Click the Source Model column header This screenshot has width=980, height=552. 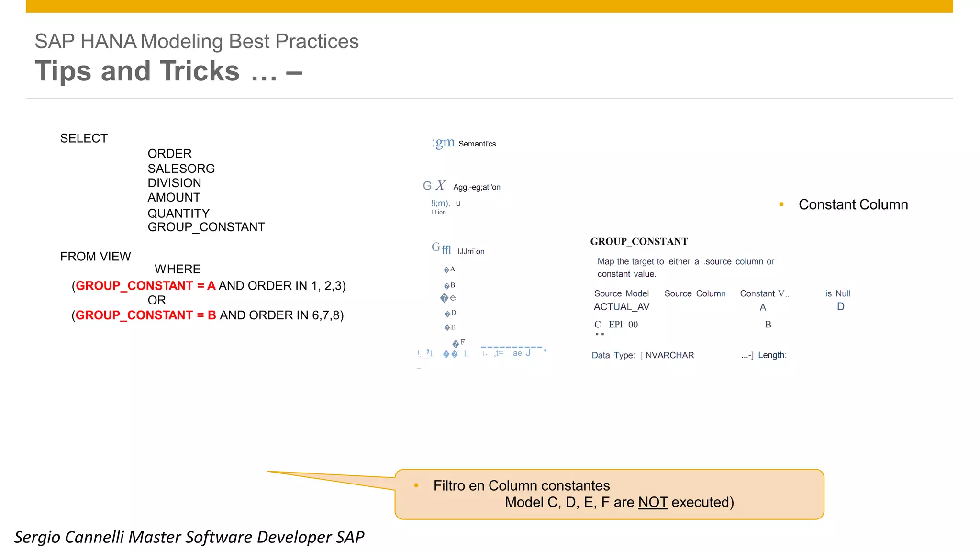(622, 293)
